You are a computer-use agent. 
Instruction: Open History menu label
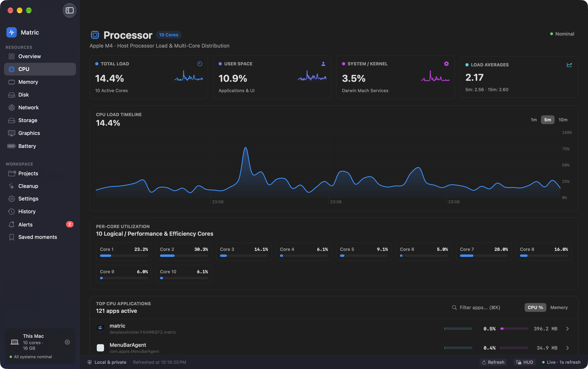click(27, 211)
